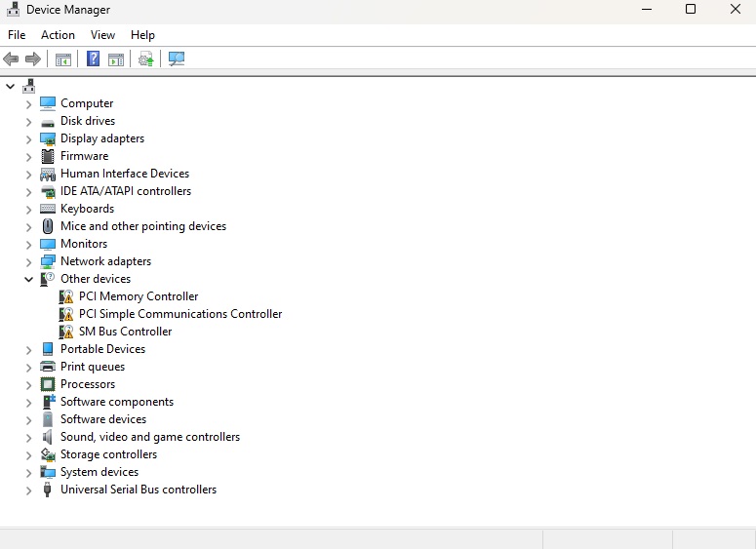
Task: Click Show/Hide Console Tree icon
Action: click(x=62, y=59)
